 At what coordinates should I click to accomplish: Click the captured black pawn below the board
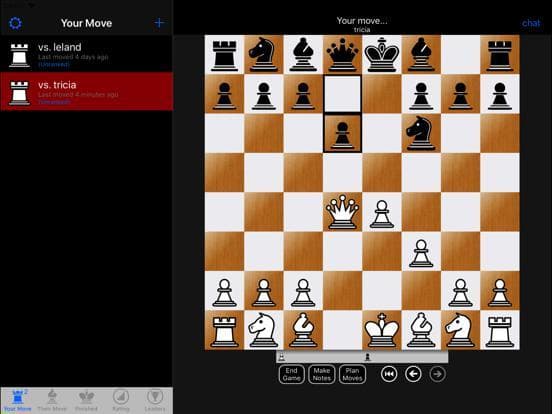point(368,357)
